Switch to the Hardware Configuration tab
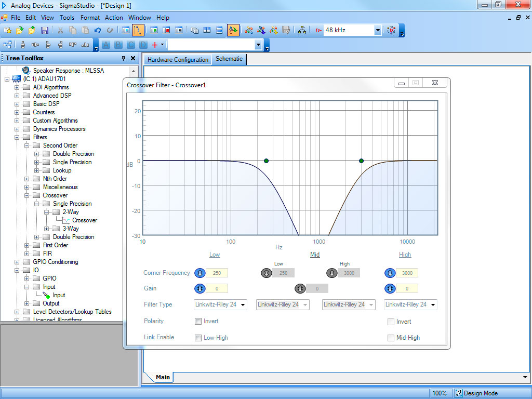 tap(178, 60)
